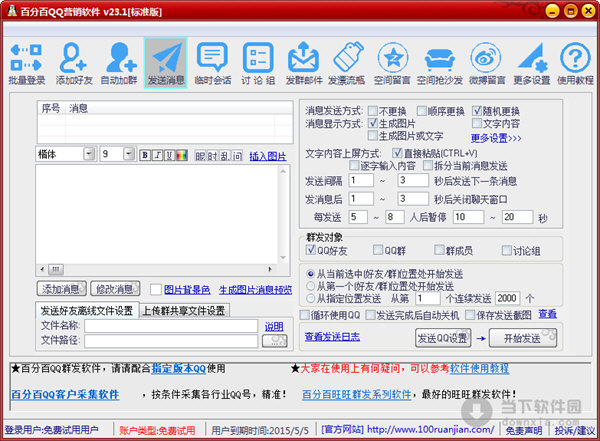Open the 临时会话 temporary chat tool
Screen dimensions: 600x441
click(213, 64)
